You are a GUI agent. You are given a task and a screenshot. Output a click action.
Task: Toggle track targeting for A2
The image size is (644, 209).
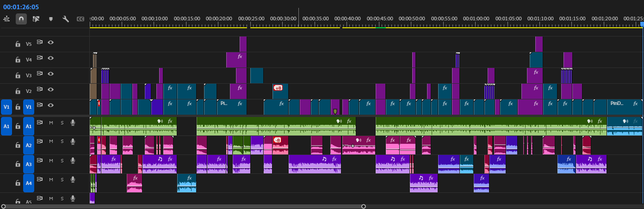click(x=29, y=145)
